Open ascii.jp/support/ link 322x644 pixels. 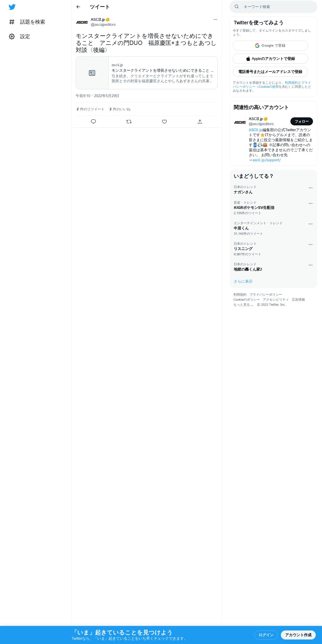tap(266, 160)
